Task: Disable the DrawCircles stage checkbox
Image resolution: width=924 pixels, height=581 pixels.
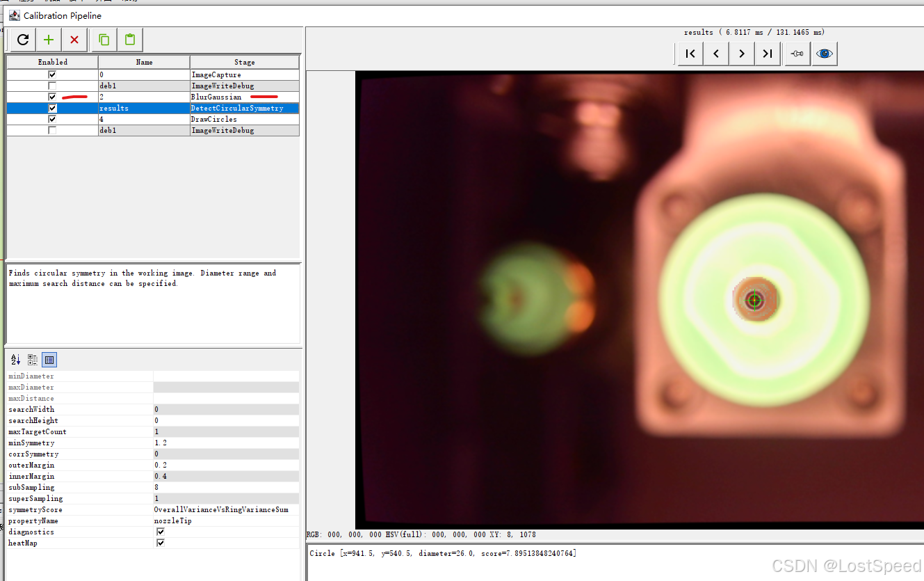Action: click(52, 119)
